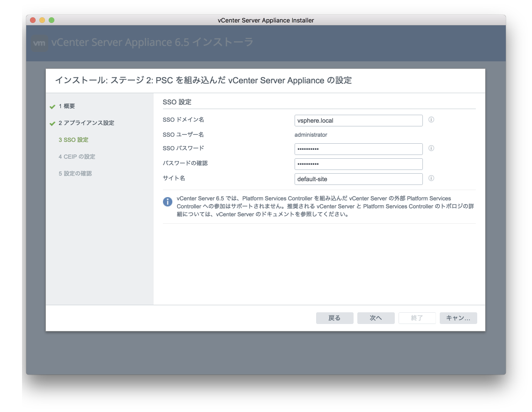
Task: Select step 5 設定の確認
Action: click(x=75, y=174)
